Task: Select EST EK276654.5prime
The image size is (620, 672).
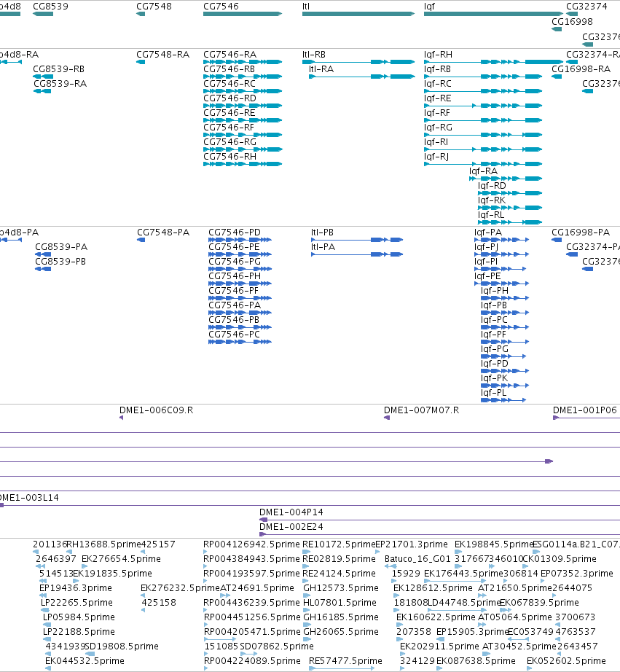Action: (x=85, y=566)
